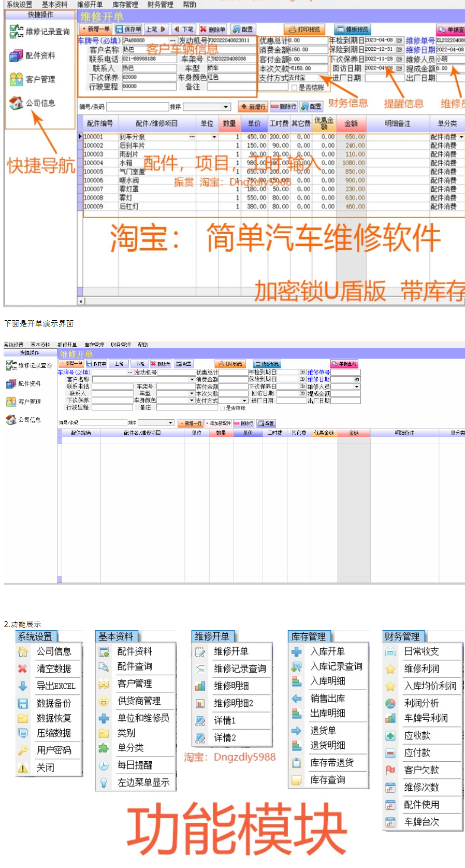465x868 pixels.
Task: Click 删除单 button in the blank demo window
Action: pyautogui.click(x=161, y=364)
